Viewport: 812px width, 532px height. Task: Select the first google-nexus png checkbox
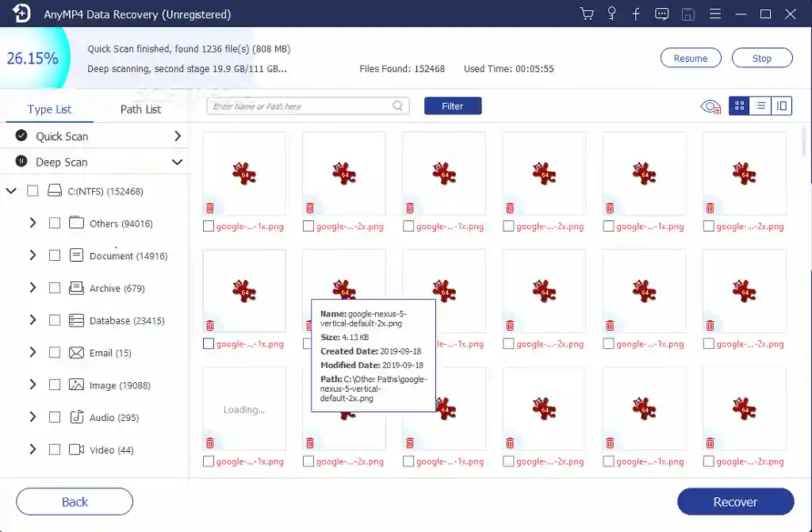pos(208,226)
